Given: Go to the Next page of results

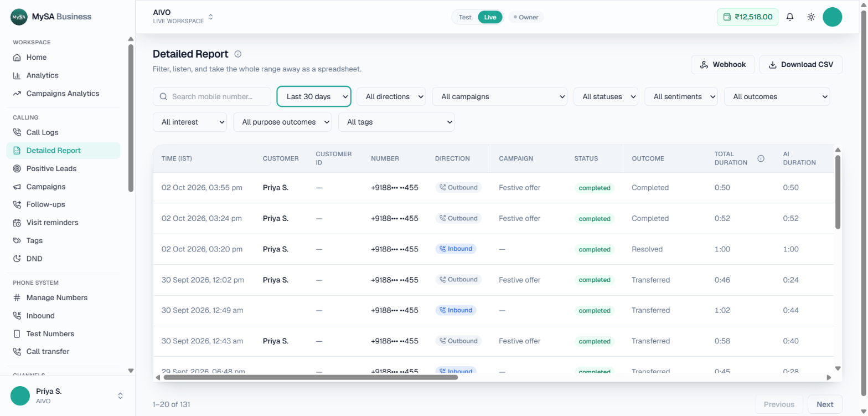Looking at the screenshot, I should coord(825,404).
